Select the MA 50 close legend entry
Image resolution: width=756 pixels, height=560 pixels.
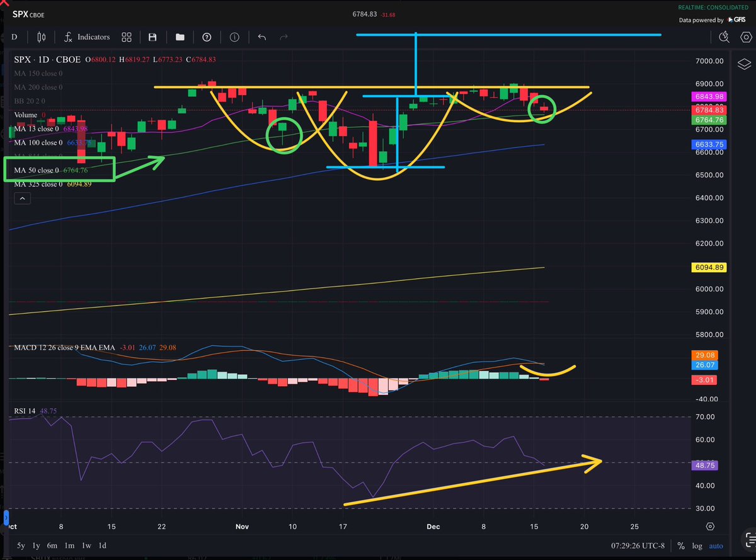50,170
